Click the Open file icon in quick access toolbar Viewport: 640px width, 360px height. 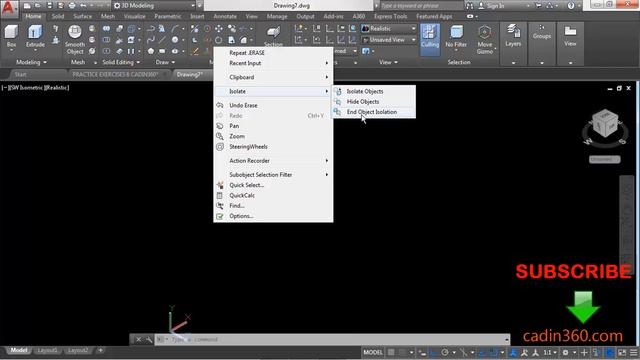(x=38, y=6)
